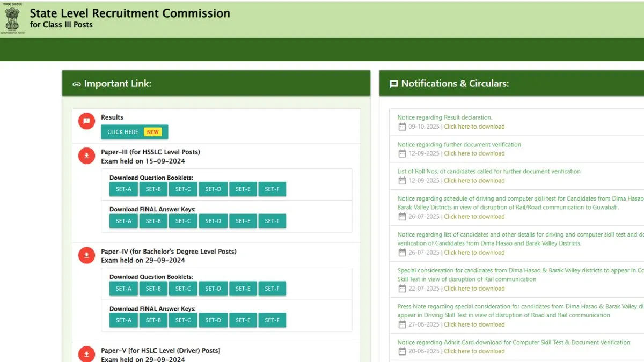Download the further document verification notice
Image resolution: width=644 pixels, height=362 pixels.
click(474, 153)
